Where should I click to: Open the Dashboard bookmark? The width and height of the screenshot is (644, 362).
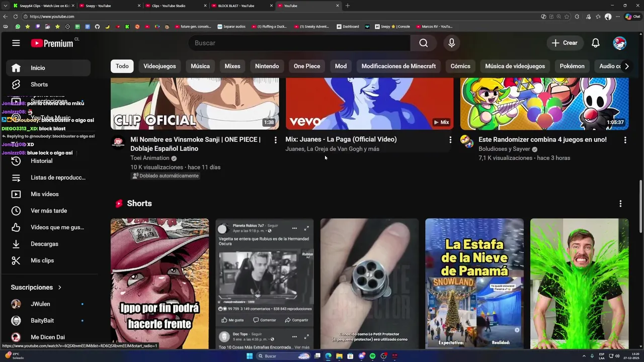point(348,27)
